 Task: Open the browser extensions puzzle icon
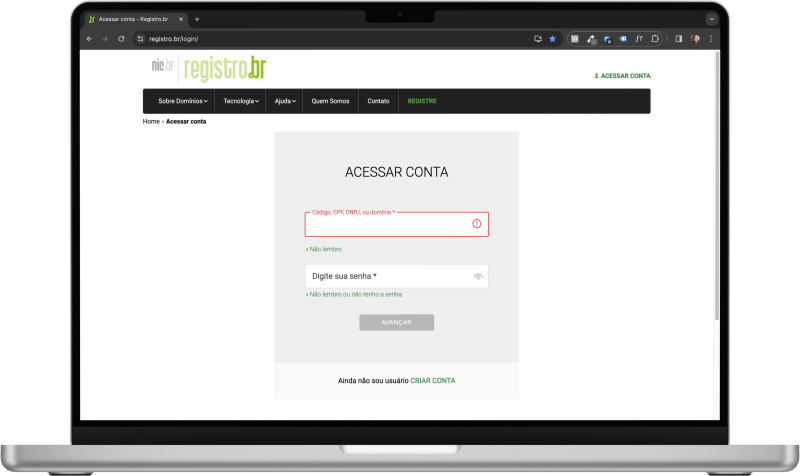(x=655, y=39)
